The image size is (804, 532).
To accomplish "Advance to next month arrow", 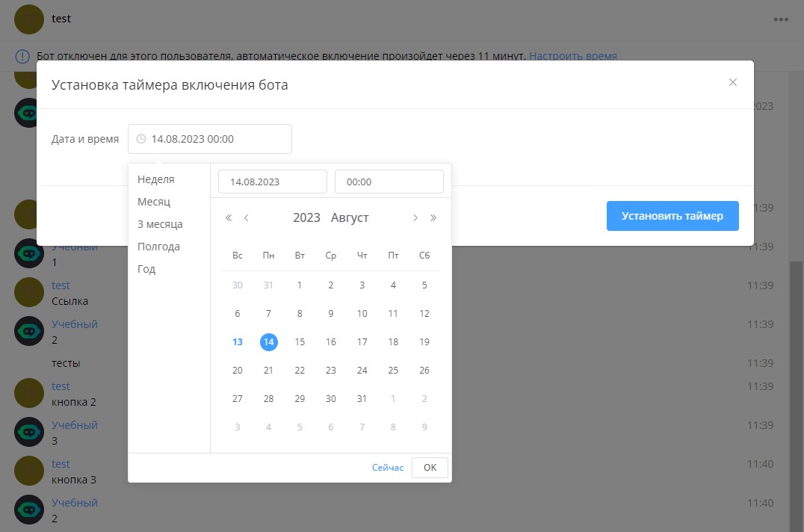I will [x=415, y=218].
